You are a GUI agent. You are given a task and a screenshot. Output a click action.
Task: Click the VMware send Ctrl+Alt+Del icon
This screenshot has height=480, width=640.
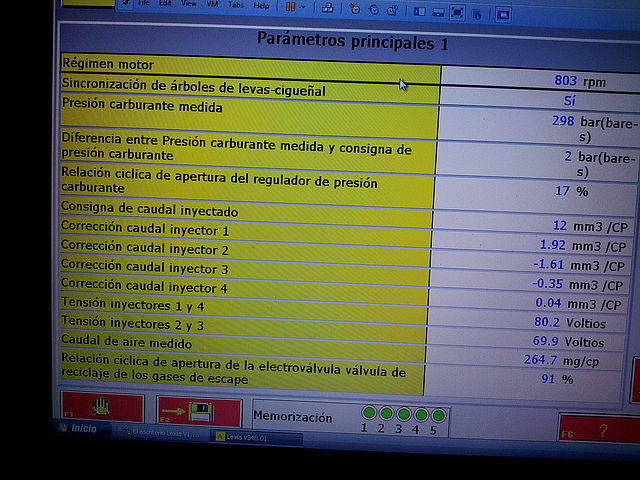click(328, 8)
